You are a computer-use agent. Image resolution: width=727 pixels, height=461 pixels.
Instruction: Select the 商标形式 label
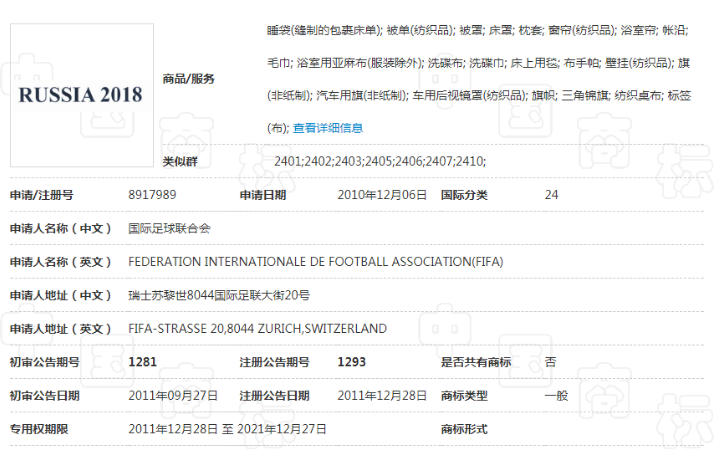[464, 429]
